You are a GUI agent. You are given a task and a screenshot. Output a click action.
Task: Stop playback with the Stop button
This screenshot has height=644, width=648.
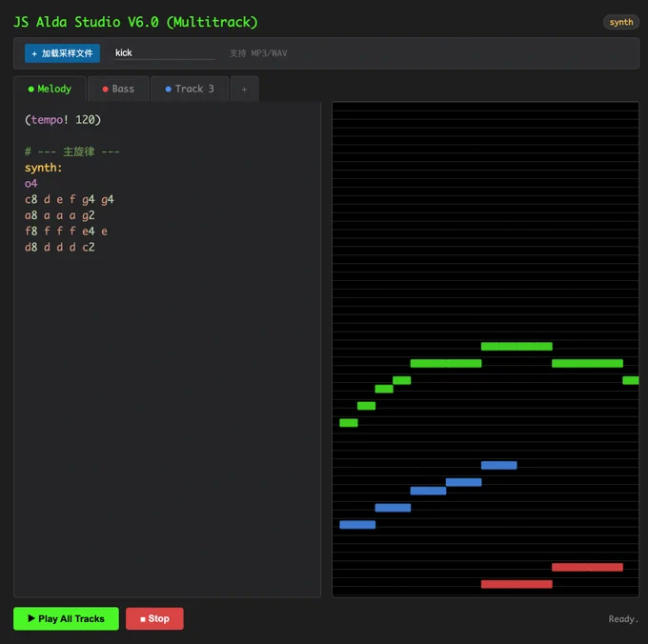[154, 618]
